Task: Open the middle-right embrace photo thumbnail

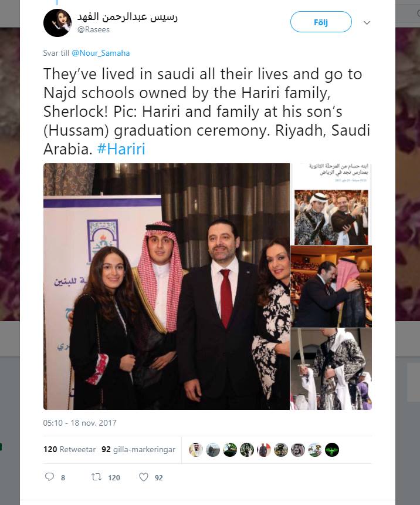Action: (331, 287)
